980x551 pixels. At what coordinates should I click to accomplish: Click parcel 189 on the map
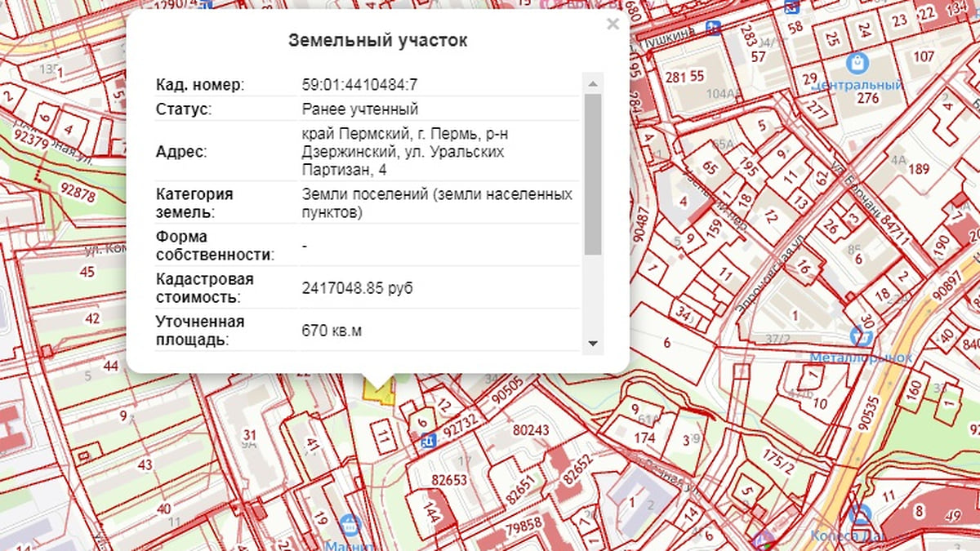[919, 170]
